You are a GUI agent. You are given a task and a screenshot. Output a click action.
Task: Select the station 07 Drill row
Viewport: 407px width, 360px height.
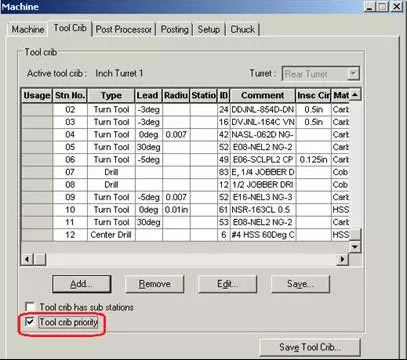[187, 172]
